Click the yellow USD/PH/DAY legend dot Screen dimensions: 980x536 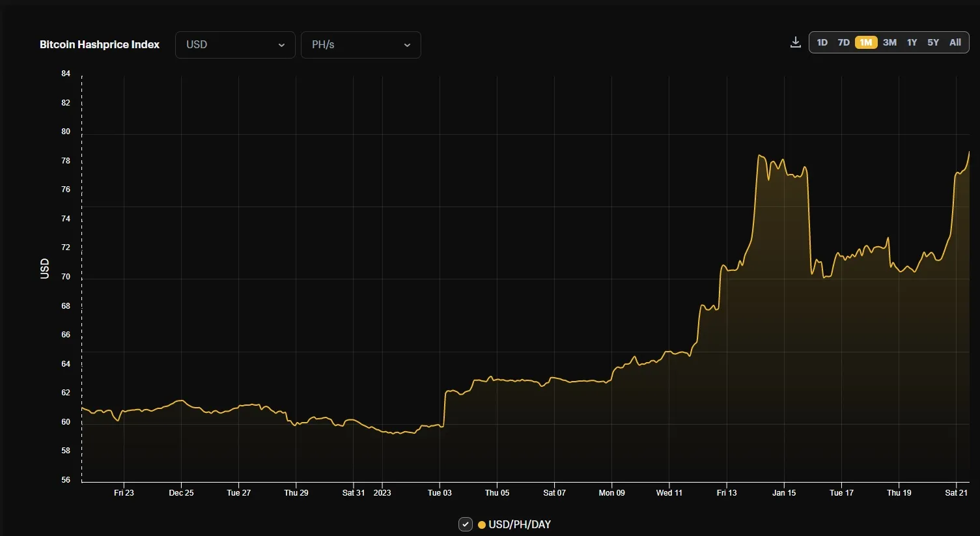[x=482, y=524]
